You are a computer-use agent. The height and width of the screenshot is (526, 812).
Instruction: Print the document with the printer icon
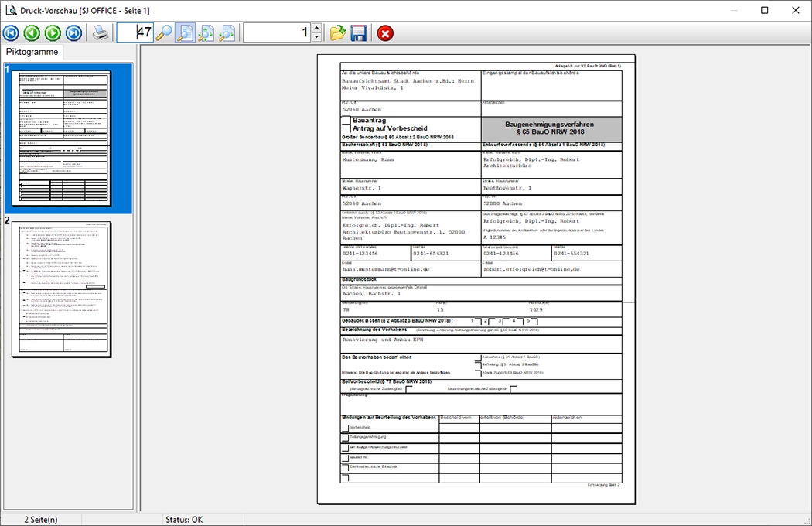[101, 33]
